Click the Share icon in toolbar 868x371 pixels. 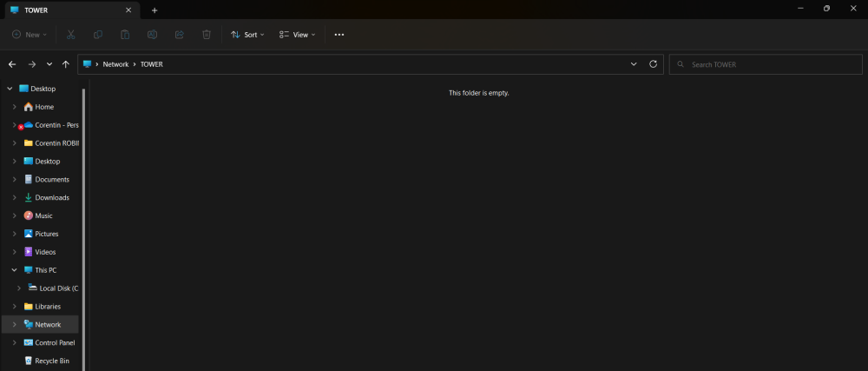tap(180, 35)
